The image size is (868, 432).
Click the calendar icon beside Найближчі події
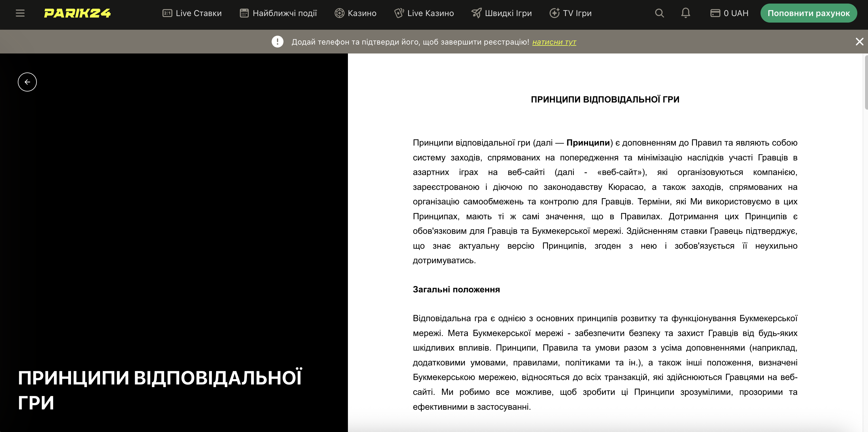pyautogui.click(x=244, y=13)
